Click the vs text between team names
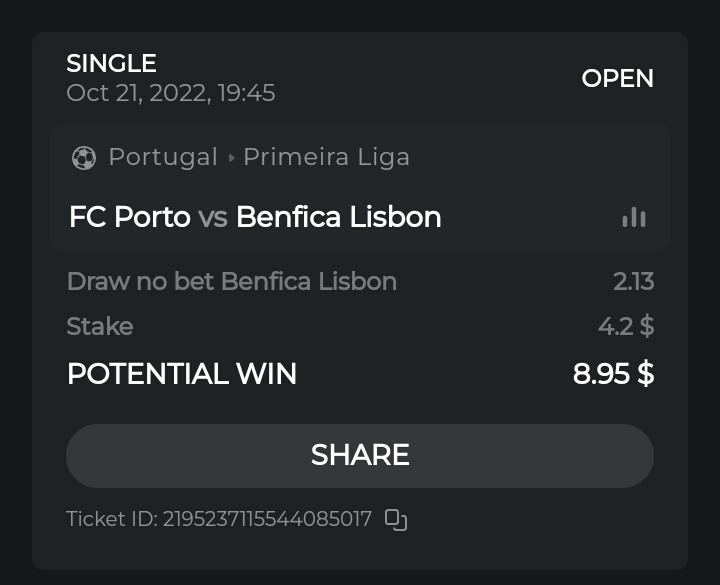The width and height of the screenshot is (720, 585). (x=213, y=218)
